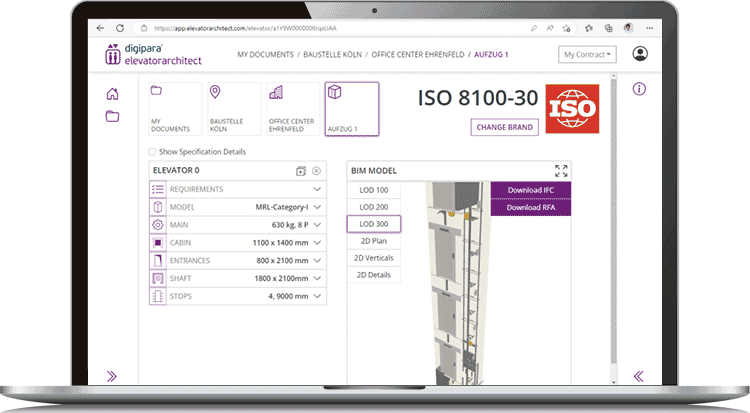The image size is (750, 413).
Task: Click the REQUIREMENTS checklist icon
Action: pos(157,190)
